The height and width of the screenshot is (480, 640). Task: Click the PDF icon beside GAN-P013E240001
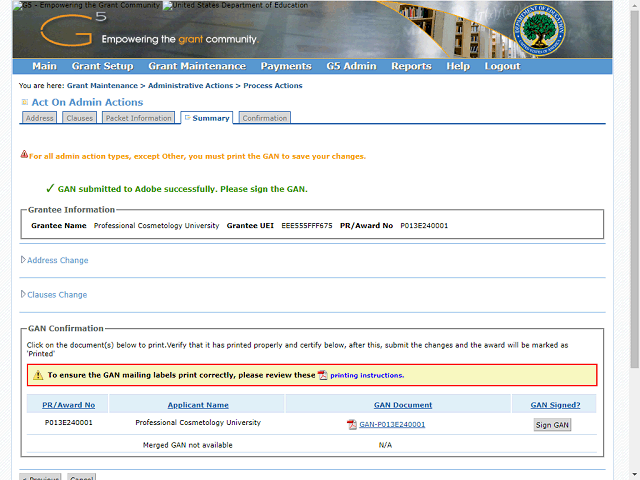[x=351, y=424]
